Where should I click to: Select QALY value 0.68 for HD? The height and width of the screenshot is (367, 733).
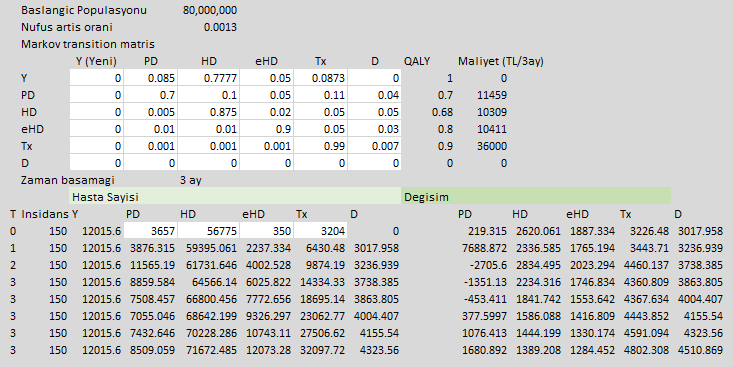443,112
